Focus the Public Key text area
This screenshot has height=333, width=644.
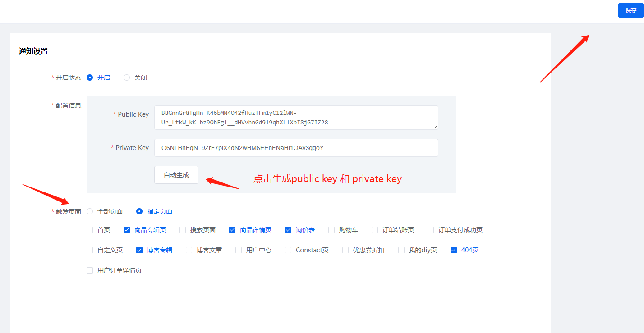coord(296,118)
